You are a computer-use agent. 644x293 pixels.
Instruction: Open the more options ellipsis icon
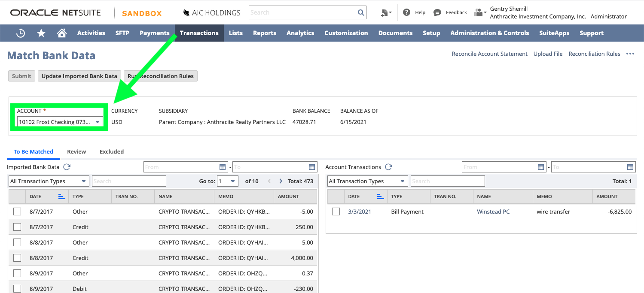(x=630, y=54)
